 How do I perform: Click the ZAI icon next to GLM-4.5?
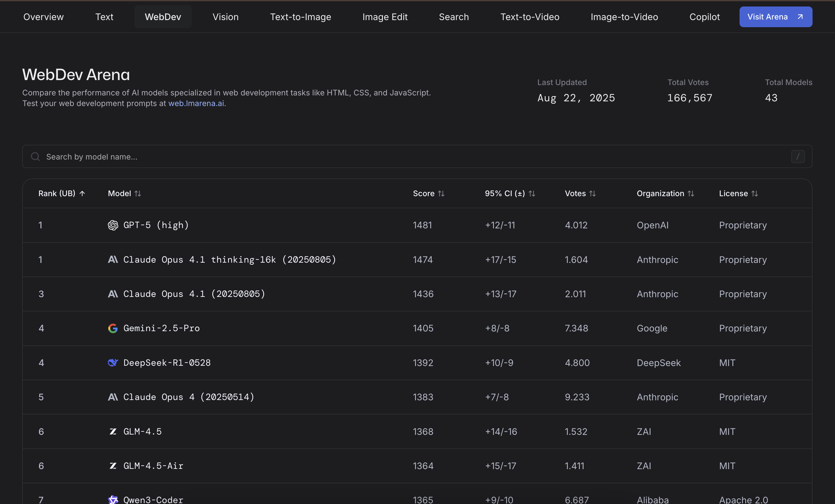point(113,431)
